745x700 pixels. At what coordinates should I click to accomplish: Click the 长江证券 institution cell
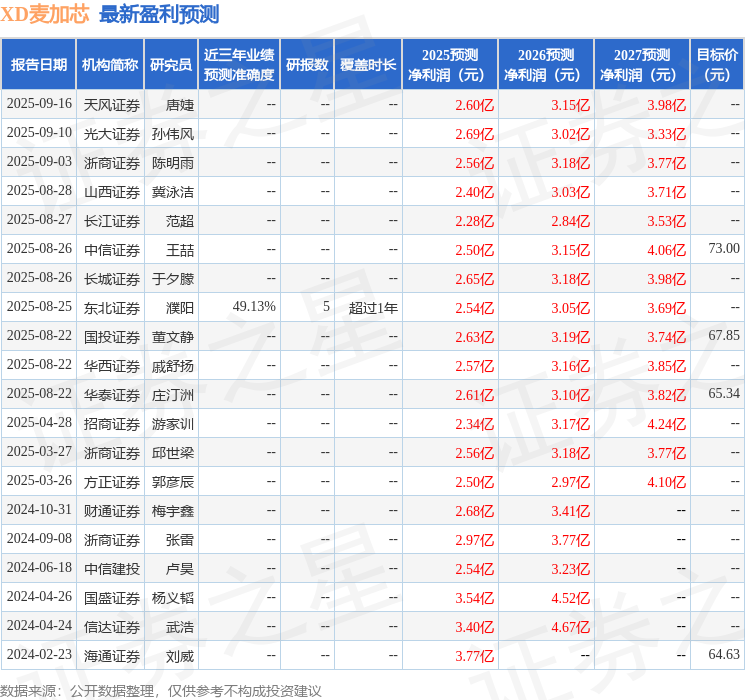pyautogui.click(x=112, y=221)
